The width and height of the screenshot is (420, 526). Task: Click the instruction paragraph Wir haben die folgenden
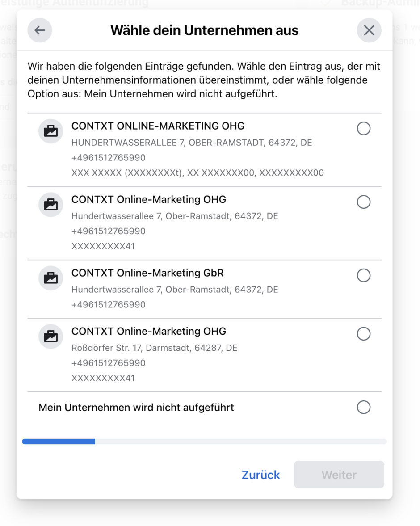[x=204, y=80]
